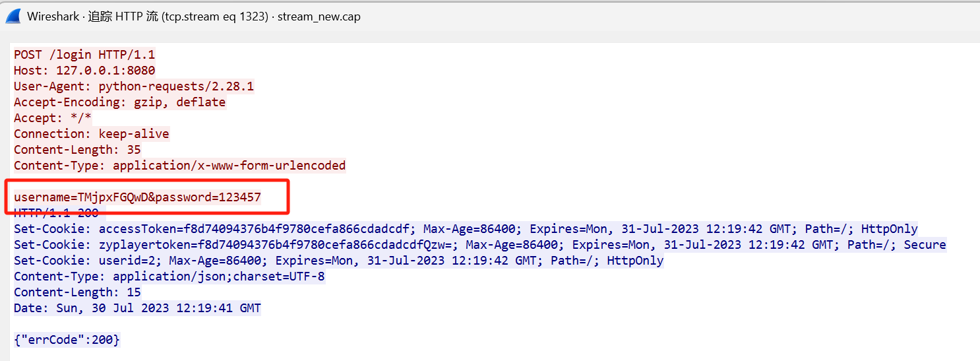Click the Content-Type x-www-form-urlencoded line
This screenshot has width=980, height=361.
pyautogui.click(x=179, y=166)
